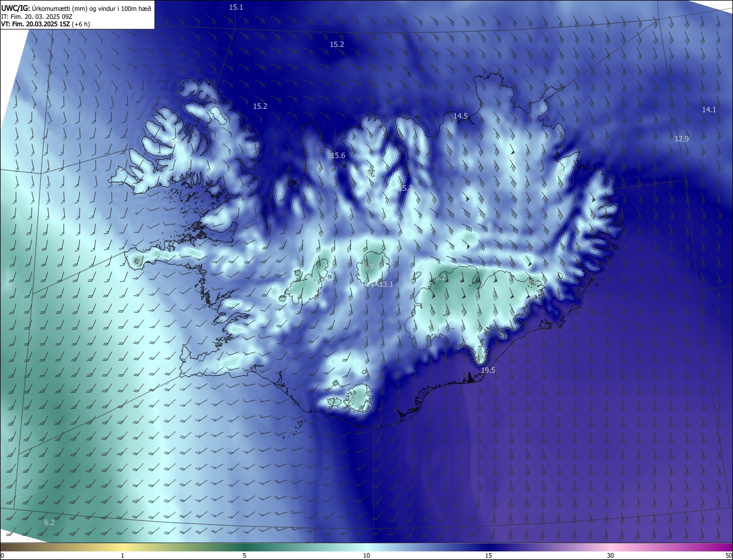Image resolution: width=733 pixels, height=560 pixels.
Task: Pick the colorbar tick labeled 15
Action: tap(488, 555)
